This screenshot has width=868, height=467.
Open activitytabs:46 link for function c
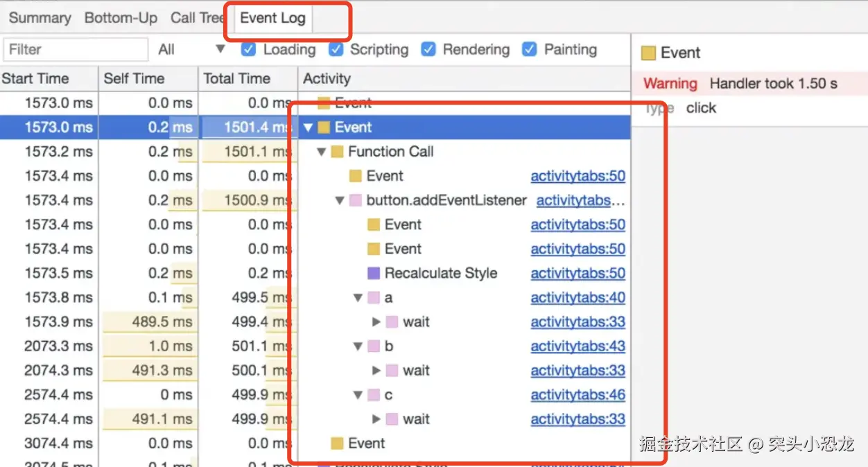[x=578, y=395]
